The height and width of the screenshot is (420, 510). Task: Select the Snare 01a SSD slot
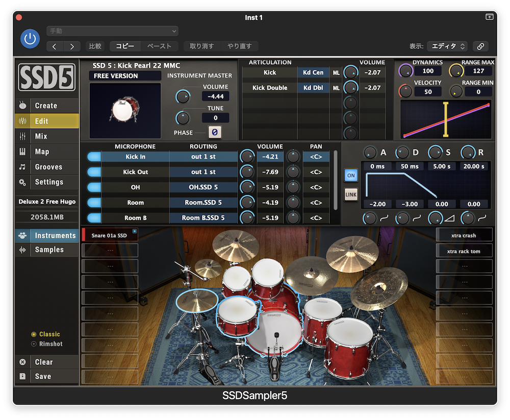110,235
